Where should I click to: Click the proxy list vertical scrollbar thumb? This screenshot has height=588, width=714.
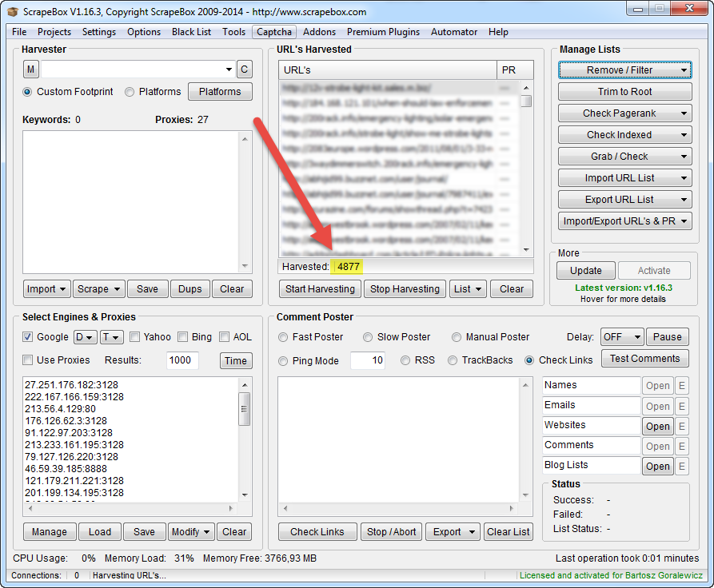coord(245,409)
